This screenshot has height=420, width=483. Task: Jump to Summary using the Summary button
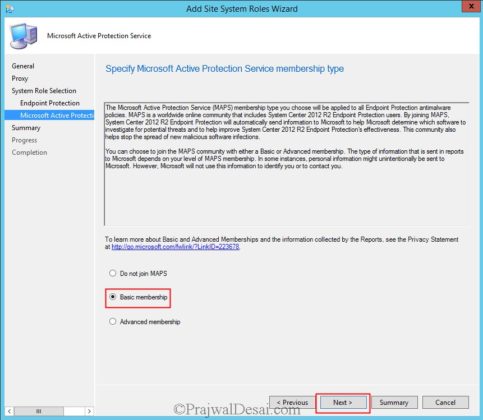(394, 403)
